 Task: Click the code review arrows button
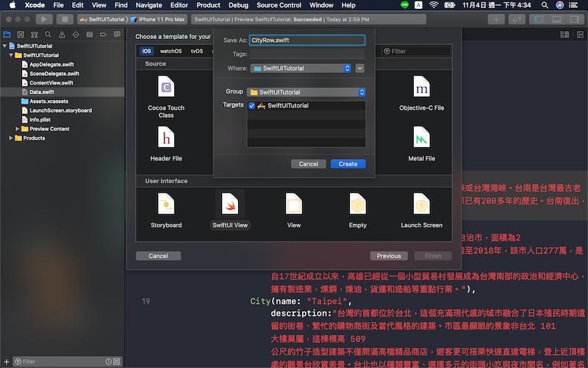pos(517,19)
